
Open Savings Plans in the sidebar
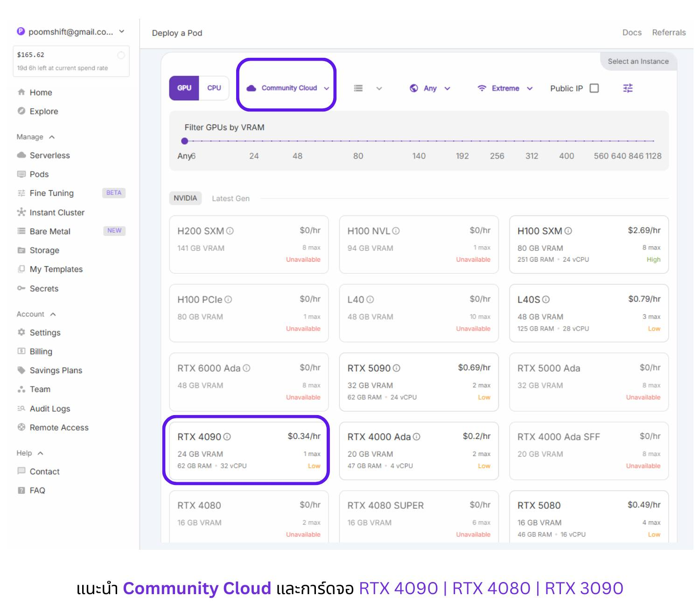click(x=56, y=370)
